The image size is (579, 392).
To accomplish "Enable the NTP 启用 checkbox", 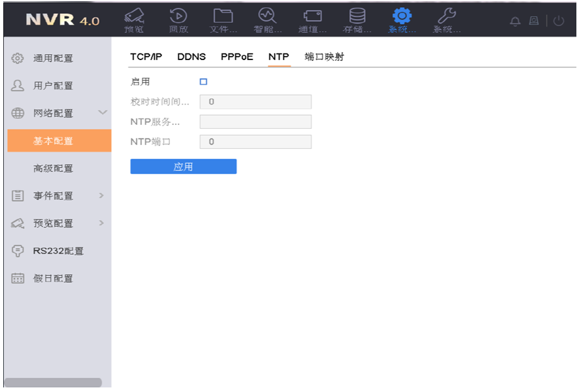I will (x=203, y=82).
